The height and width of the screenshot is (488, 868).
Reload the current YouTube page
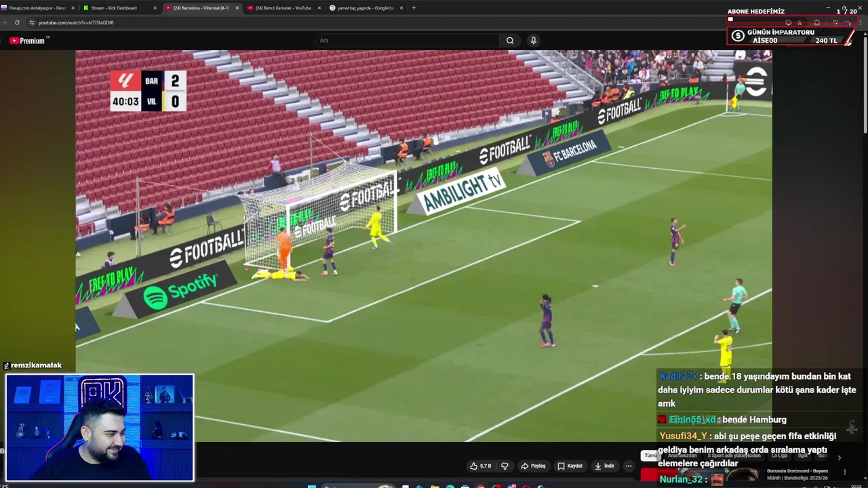(x=18, y=22)
